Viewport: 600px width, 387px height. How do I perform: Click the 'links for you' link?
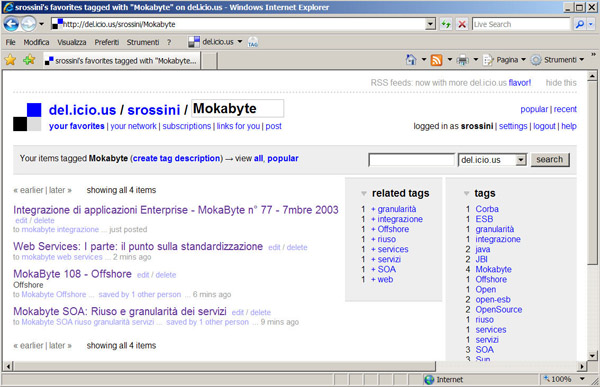tap(238, 126)
